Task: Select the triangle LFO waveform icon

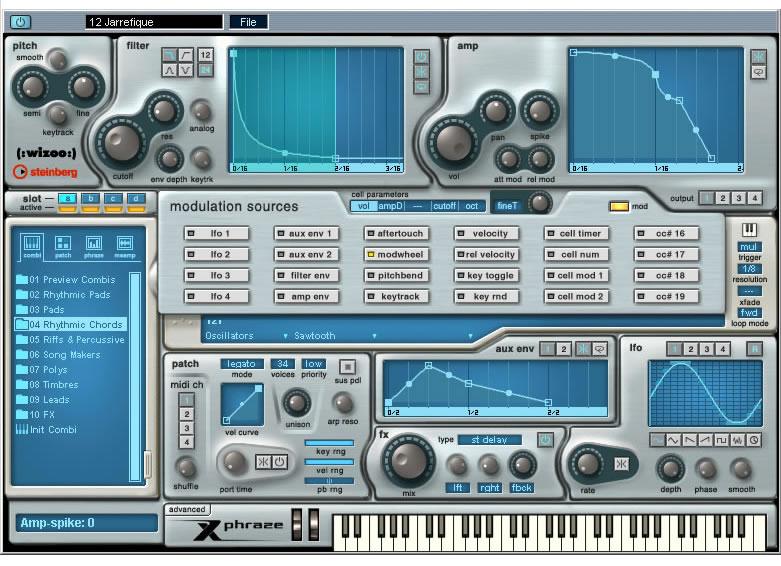Action: click(x=673, y=440)
